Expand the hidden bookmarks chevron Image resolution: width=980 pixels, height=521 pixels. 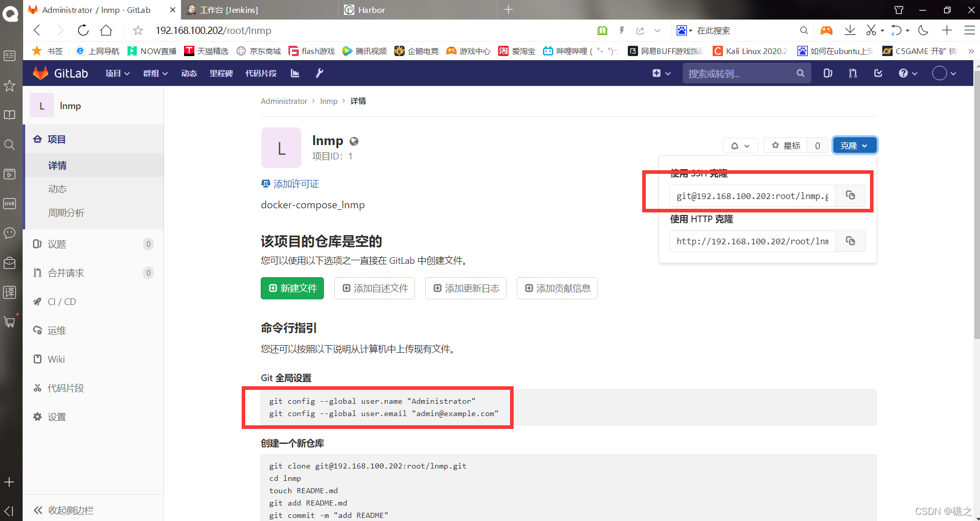click(x=971, y=51)
